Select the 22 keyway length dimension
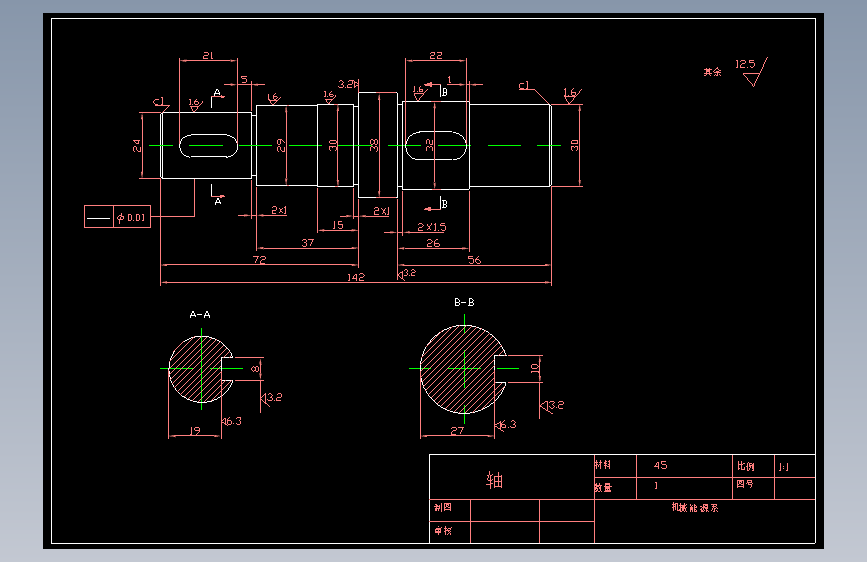 (x=436, y=55)
